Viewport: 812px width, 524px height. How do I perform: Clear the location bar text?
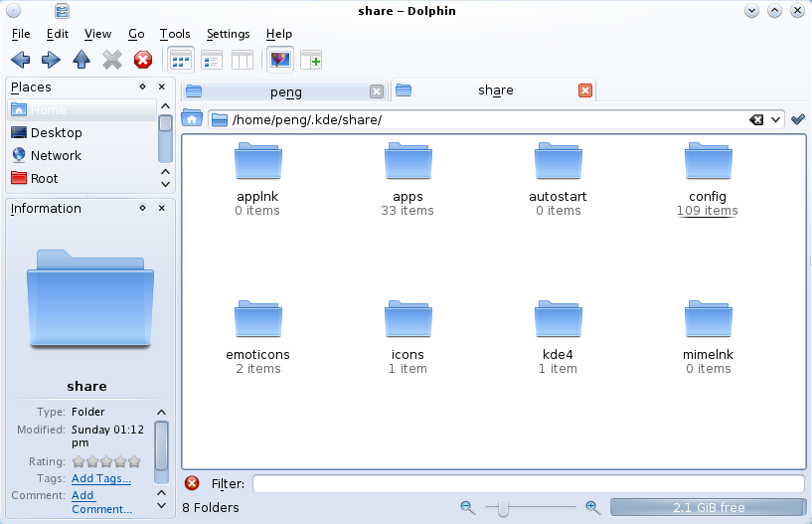pos(756,120)
